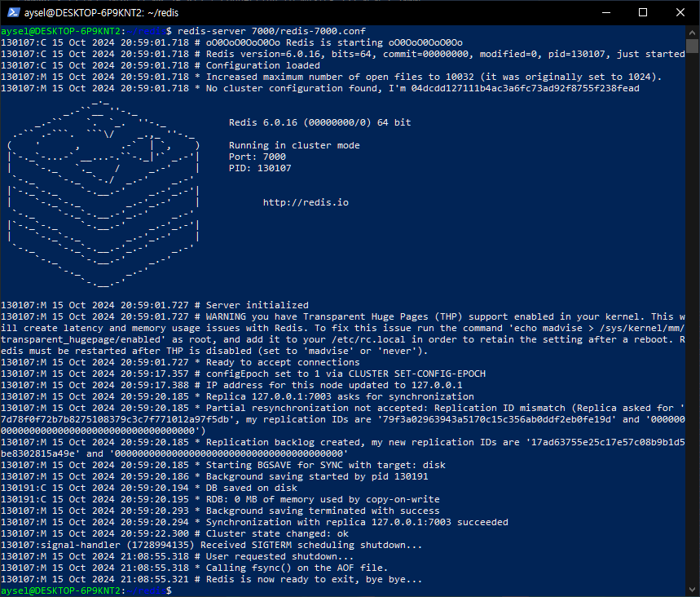Click the 'Redis 6.0.16 (00000000/0) 64 bit' line
The height and width of the screenshot is (597, 700).
click(x=319, y=122)
